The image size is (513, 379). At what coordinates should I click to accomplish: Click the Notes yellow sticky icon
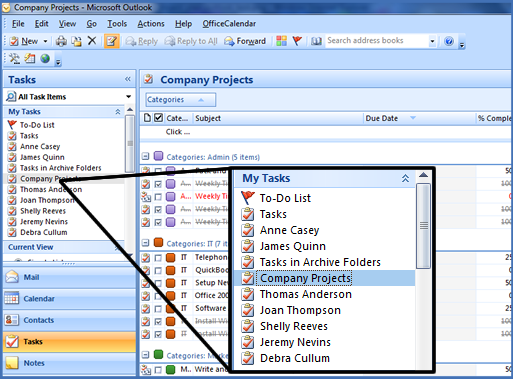pos(12,363)
